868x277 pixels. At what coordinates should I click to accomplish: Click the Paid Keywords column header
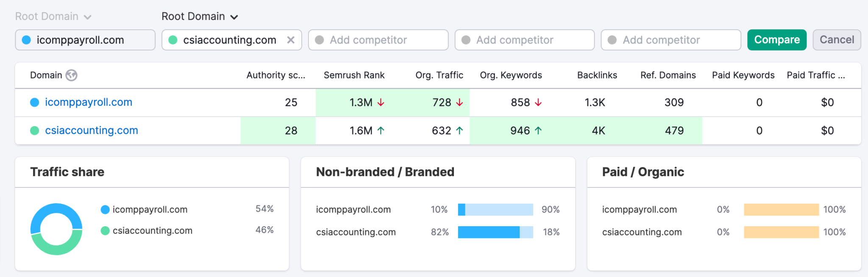pyautogui.click(x=743, y=76)
